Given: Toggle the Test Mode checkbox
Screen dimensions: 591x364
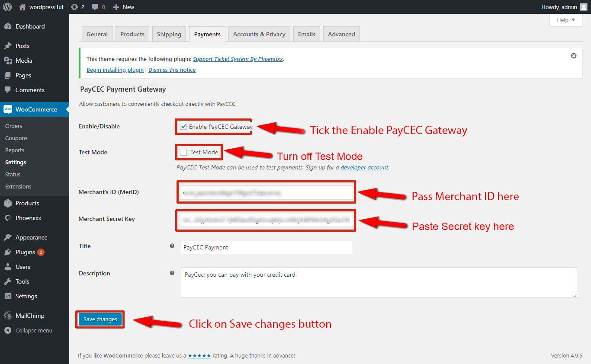Looking at the screenshot, I should click(183, 152).
